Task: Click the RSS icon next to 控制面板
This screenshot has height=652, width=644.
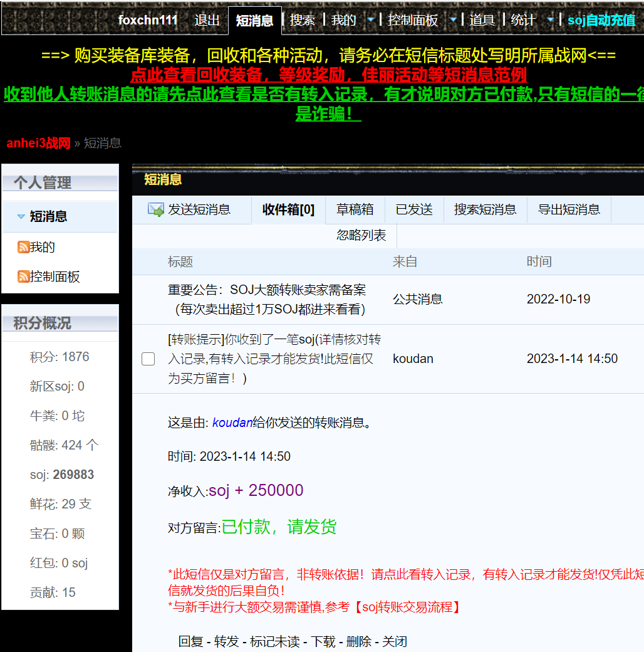Action: pos(23,276)
